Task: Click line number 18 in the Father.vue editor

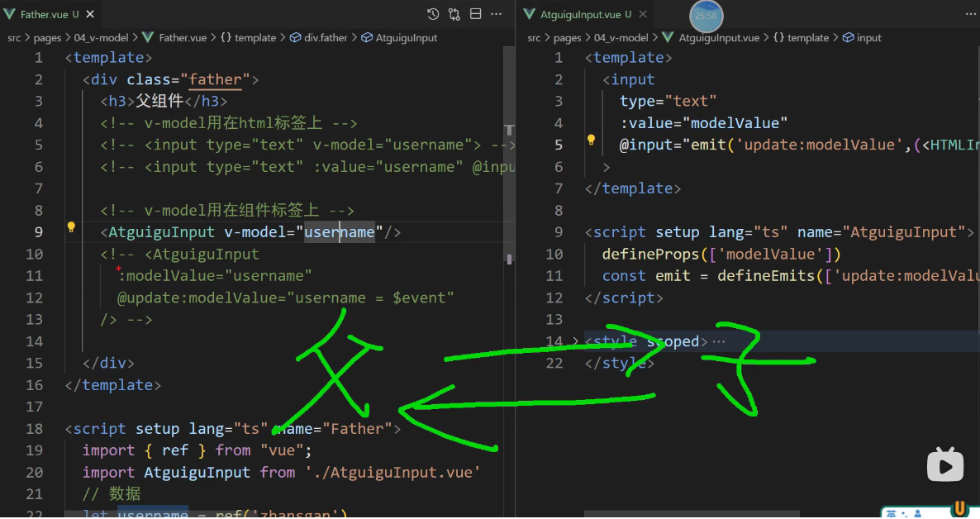Action: tap(35, 429)
